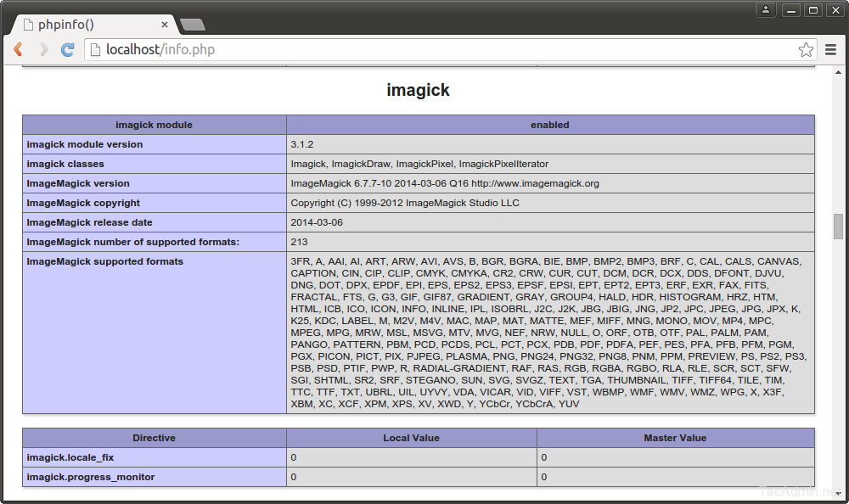Click the supported formats list text
The height and width of the screenshot is (504, 849).
point(548,333)
